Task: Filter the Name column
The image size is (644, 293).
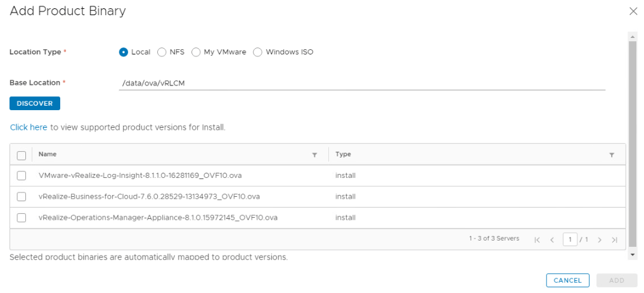Action: point(314,154)
